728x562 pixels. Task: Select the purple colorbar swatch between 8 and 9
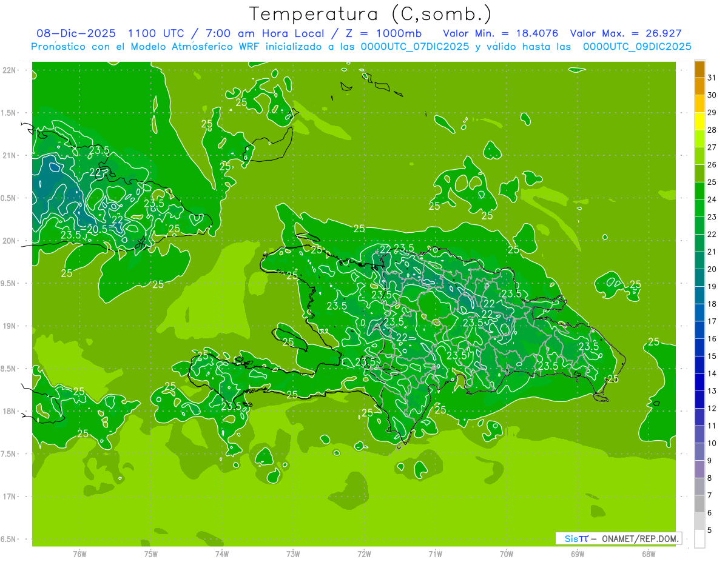699,469
